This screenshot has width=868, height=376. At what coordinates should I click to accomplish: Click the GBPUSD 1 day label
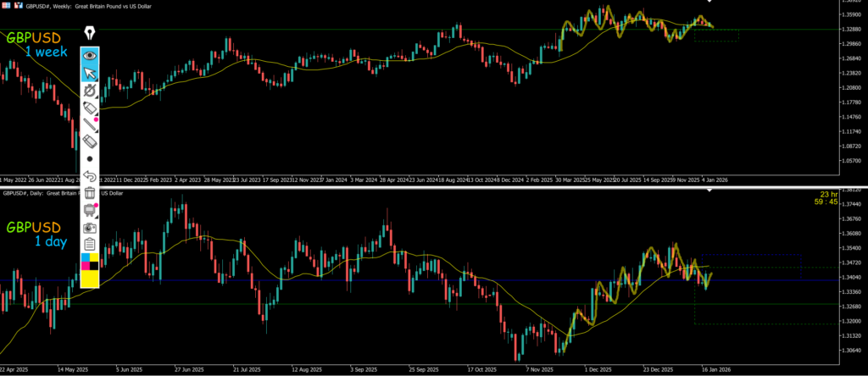[37, 235]
